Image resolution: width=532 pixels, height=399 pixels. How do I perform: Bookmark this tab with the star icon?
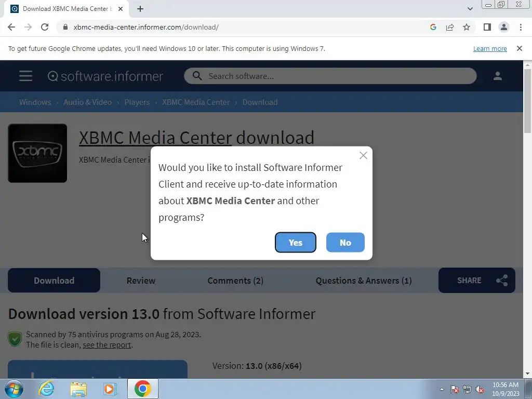pyautogui.click(x=467, y=27)
